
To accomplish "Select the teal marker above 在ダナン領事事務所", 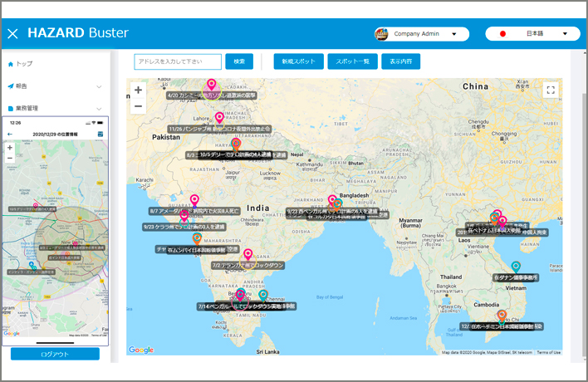I will tap(516, 267).
